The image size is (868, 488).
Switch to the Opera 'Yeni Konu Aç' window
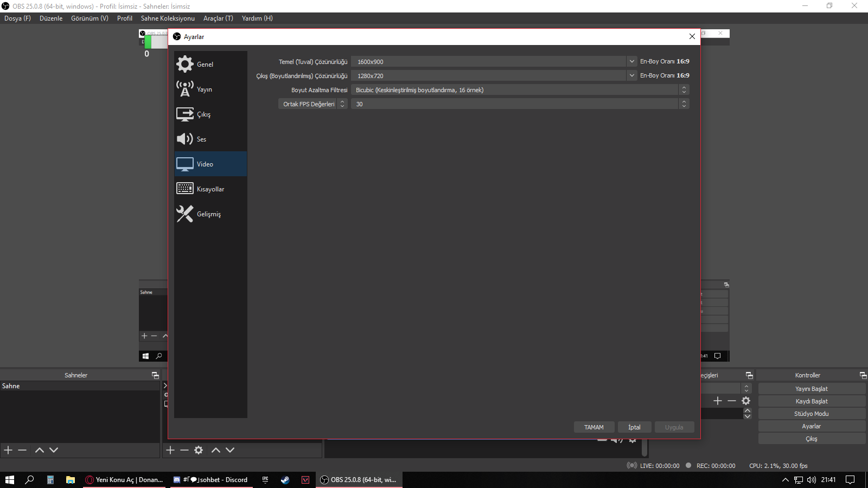coord(125,480)
